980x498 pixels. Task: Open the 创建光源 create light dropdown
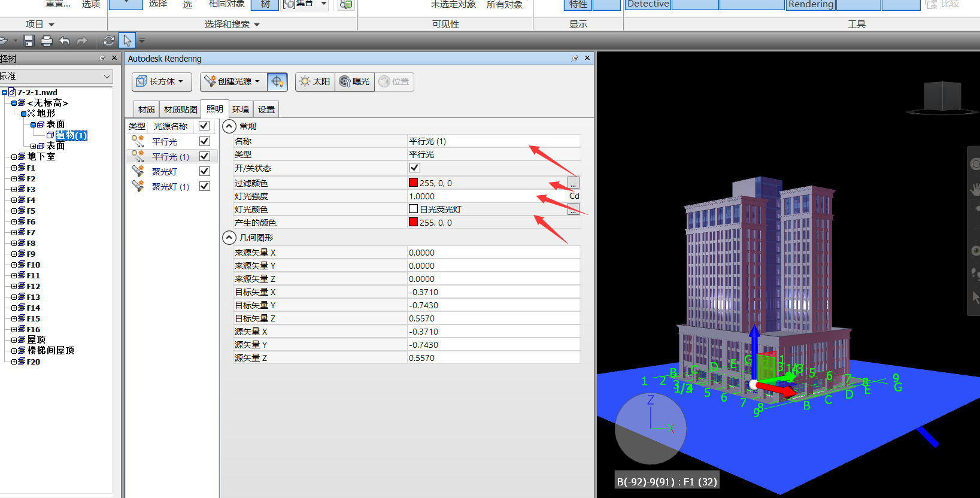232,81
